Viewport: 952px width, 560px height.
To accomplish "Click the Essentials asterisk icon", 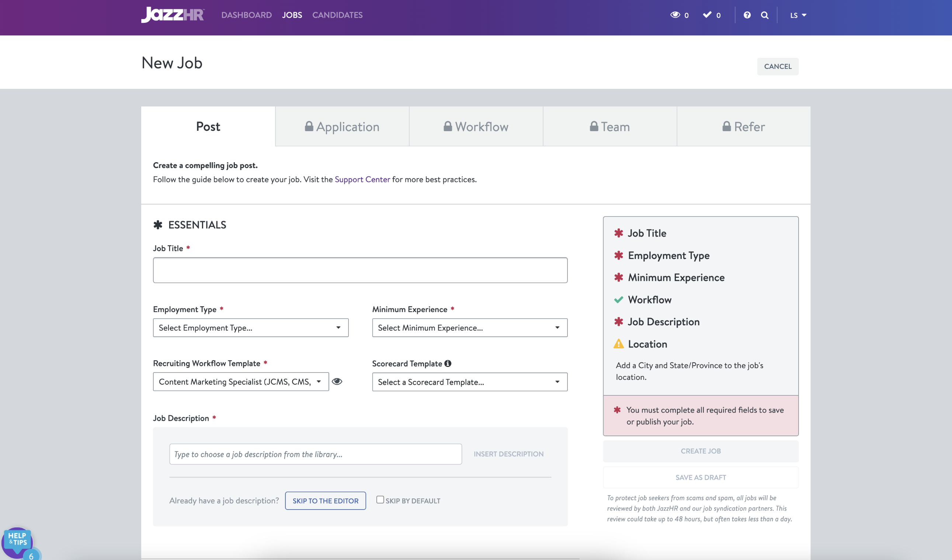I will tap(158, 225).
